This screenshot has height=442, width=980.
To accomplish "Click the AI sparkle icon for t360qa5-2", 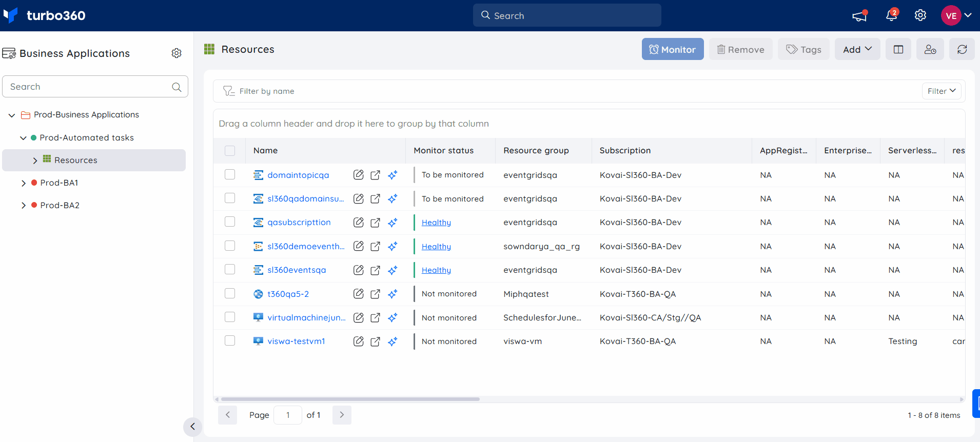I will coord(393,294).
